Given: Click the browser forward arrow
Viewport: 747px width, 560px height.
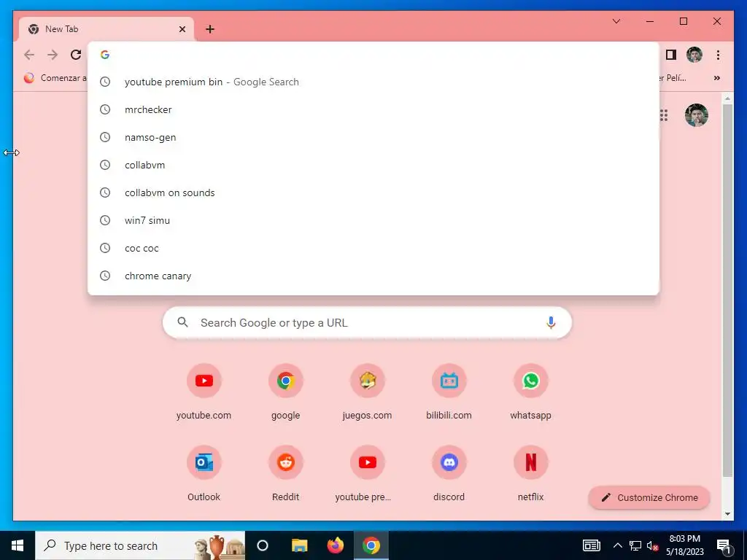Looking at the screenshot, I should tap(53, 55).
